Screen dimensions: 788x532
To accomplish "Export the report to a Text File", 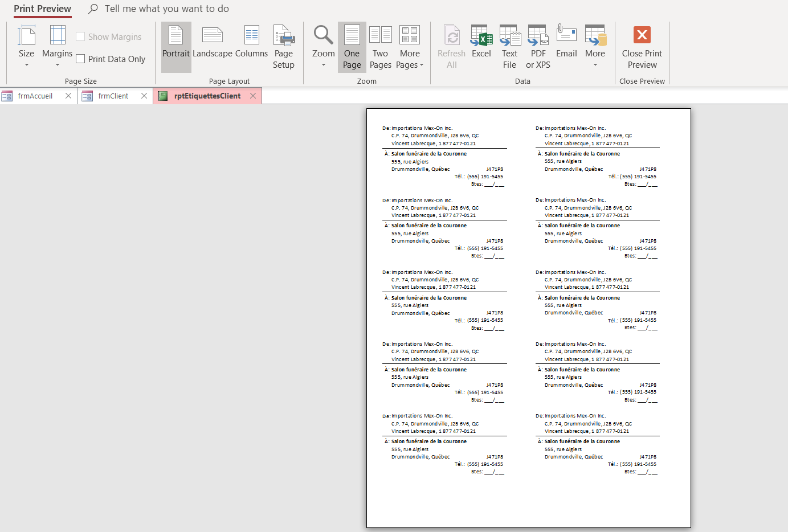I will click(x=509, y=47).
